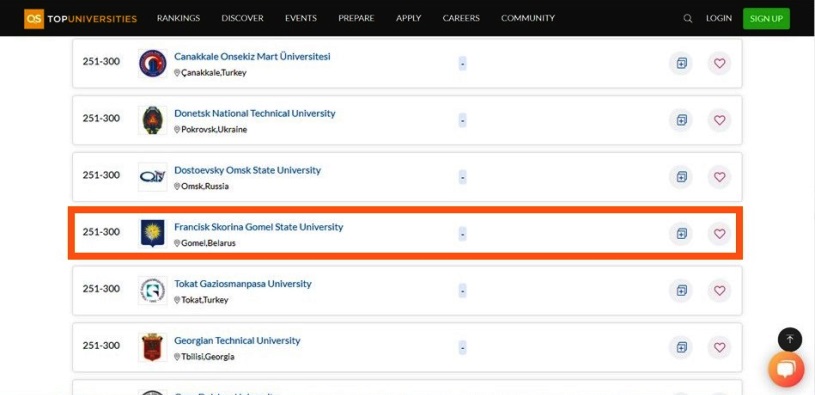Favorite Georgian Technical University with heart

coord(719,347)
